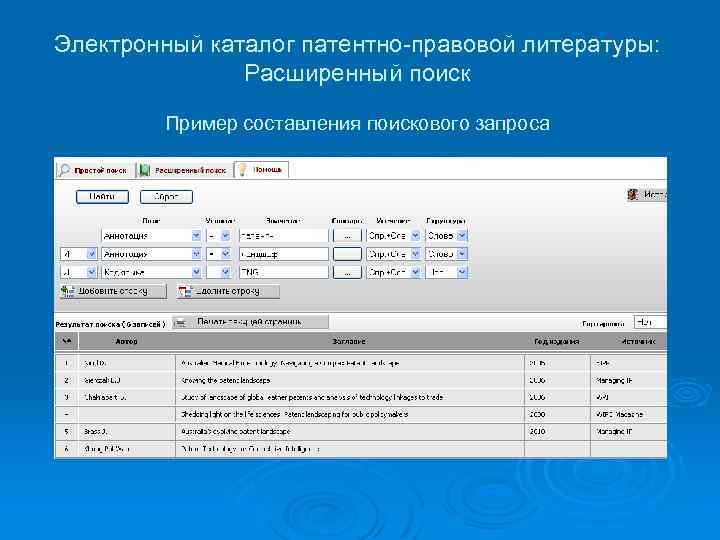Click the printer icon on print page button
720x540 pixels.
point(181,323)
